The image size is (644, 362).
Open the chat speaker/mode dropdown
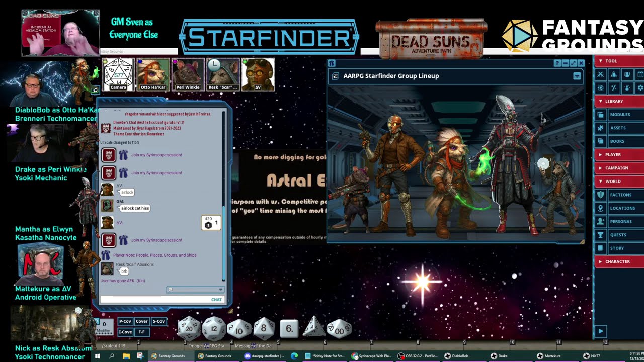[195, 290]
